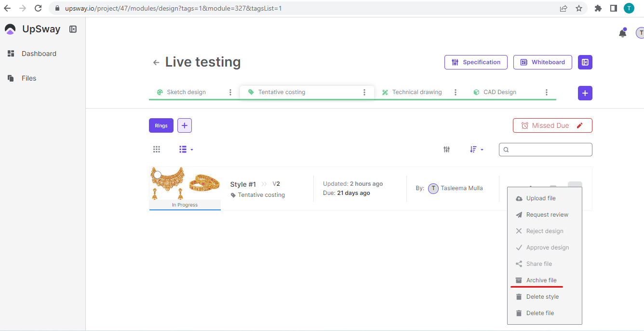644x331 pixels.
Task: Collapse the sidebar next to UpSway logo
Action: point(73,29)
